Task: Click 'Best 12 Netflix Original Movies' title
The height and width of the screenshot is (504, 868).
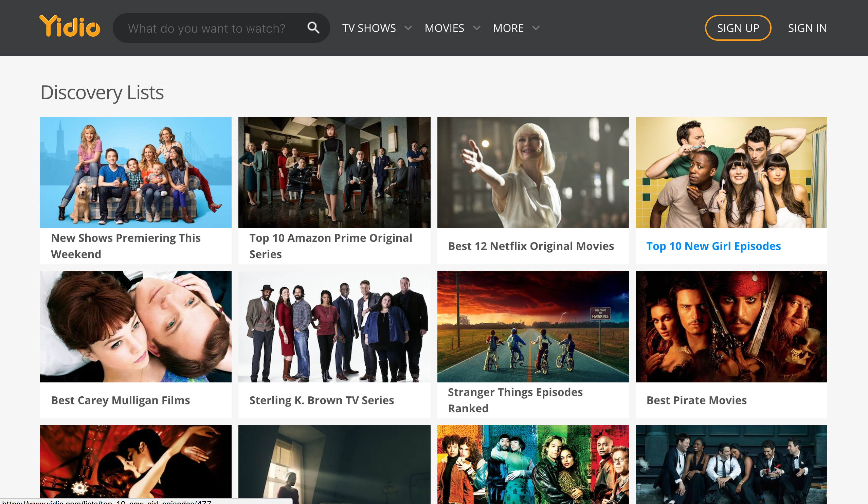Action: pos(531,246)
